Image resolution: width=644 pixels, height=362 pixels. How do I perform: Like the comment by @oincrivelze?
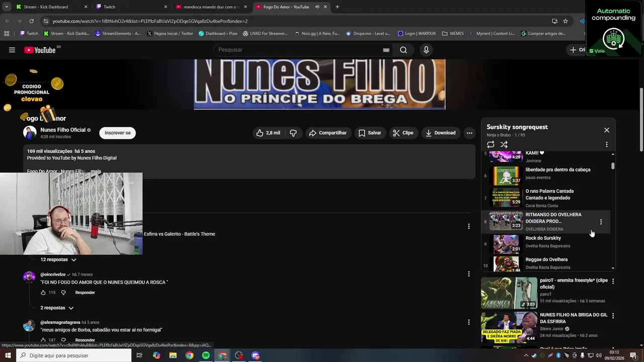coord(43,293)
